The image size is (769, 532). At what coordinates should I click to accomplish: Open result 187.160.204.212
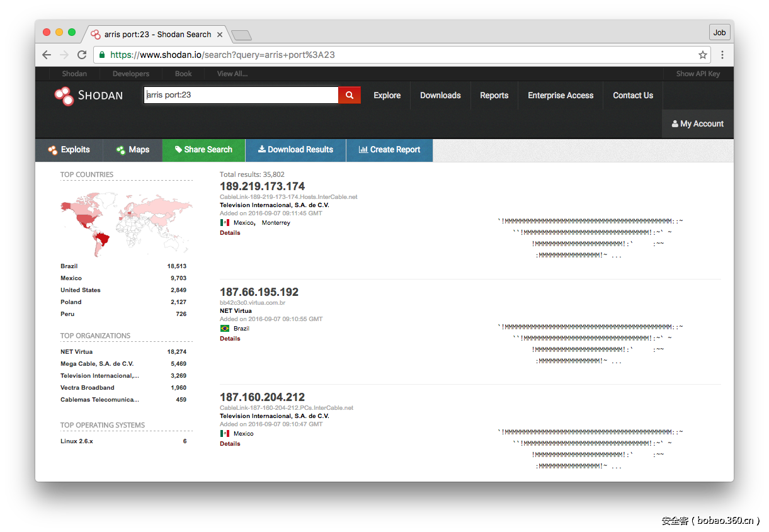pos(262,397)
